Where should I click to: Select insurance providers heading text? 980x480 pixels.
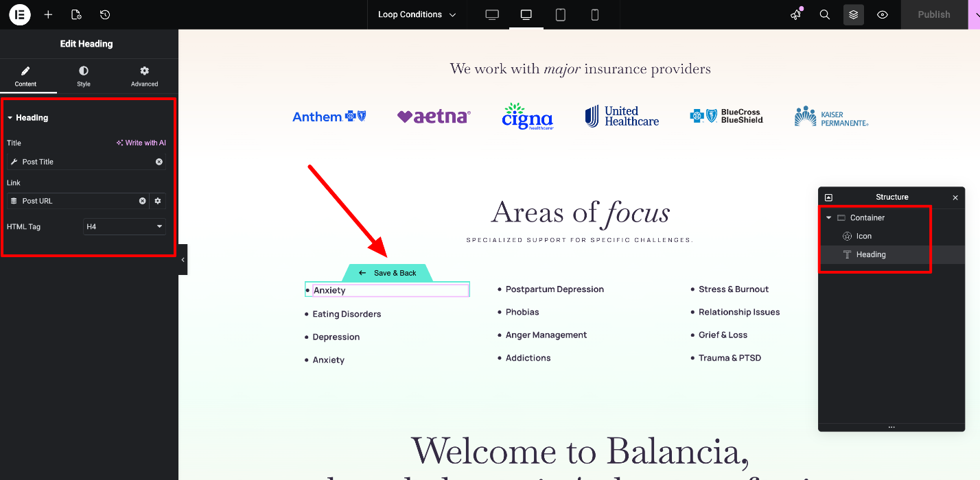pyautogui.click(x=580, y=69)
